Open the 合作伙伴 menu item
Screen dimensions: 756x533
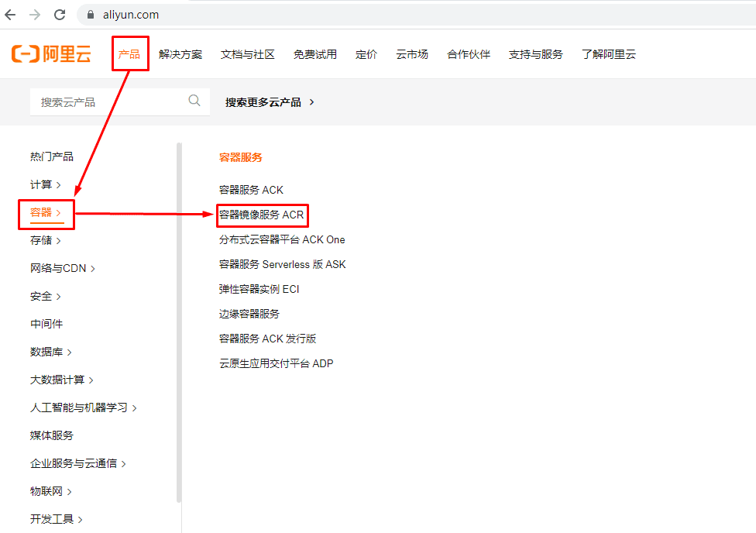click(468, 54)
